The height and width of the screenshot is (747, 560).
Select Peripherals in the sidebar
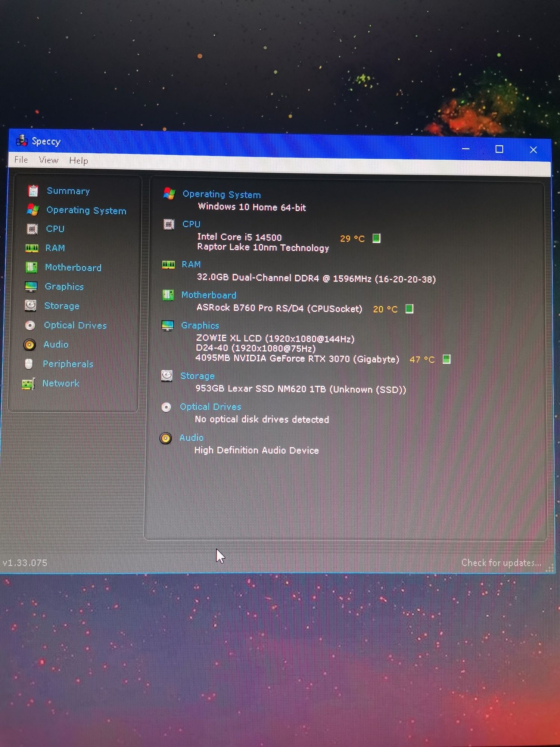(x=68, y=364)
